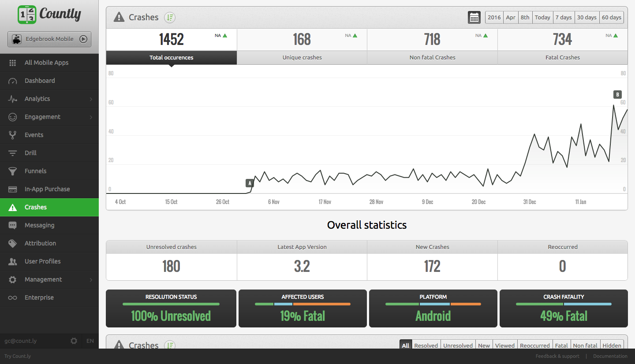Image resolution: width=635 pixels, height=364 pixels.
Task: Open All Mobile Apps in sidebar
Action: [x=49, y=63]
